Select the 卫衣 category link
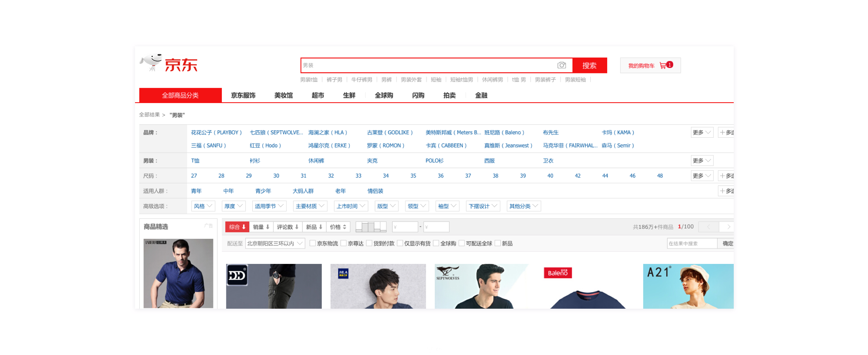The image size is (868, 355). (x=548, y=161)
